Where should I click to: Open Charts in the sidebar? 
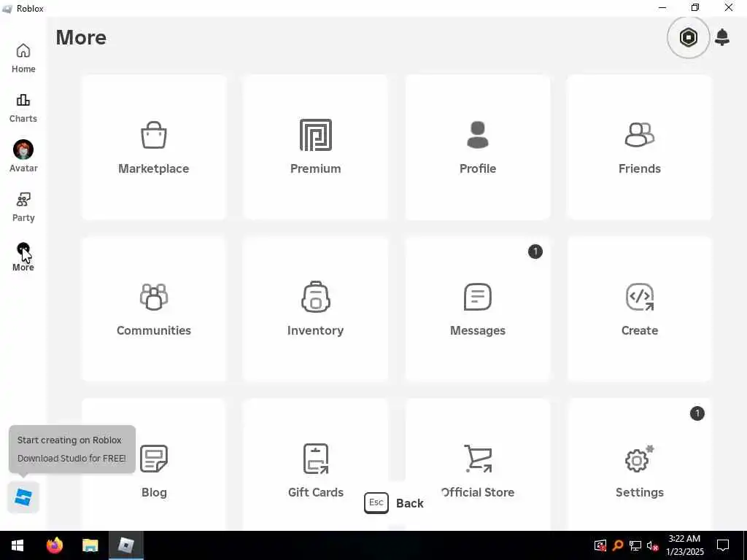[23, 108]
